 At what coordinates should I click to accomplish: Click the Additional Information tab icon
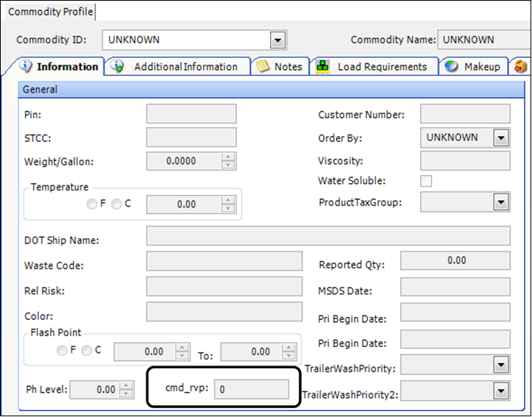pos(117,66)
